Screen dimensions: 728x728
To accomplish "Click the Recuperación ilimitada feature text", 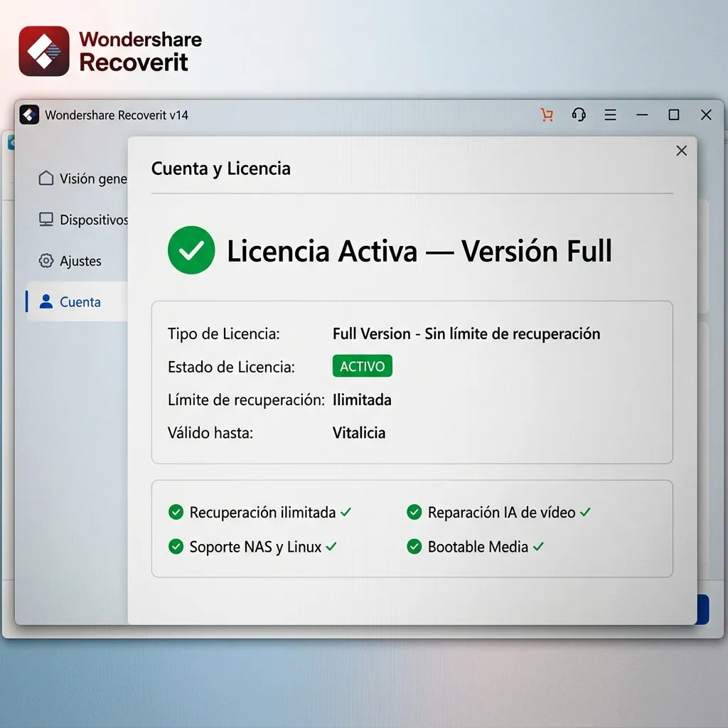I will [262, 512].
